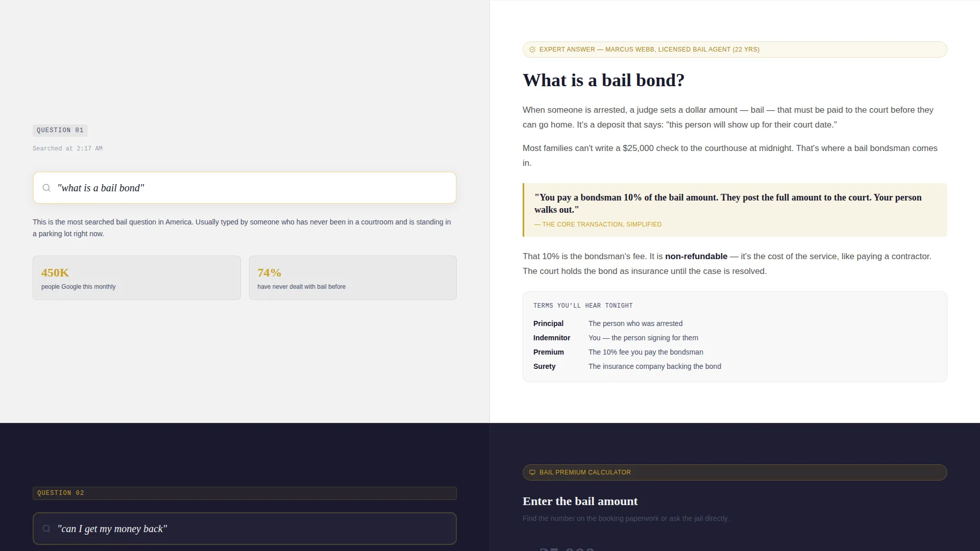Click the "What is a bail bond?" heading
980x551 pixels.
(603, 80)
